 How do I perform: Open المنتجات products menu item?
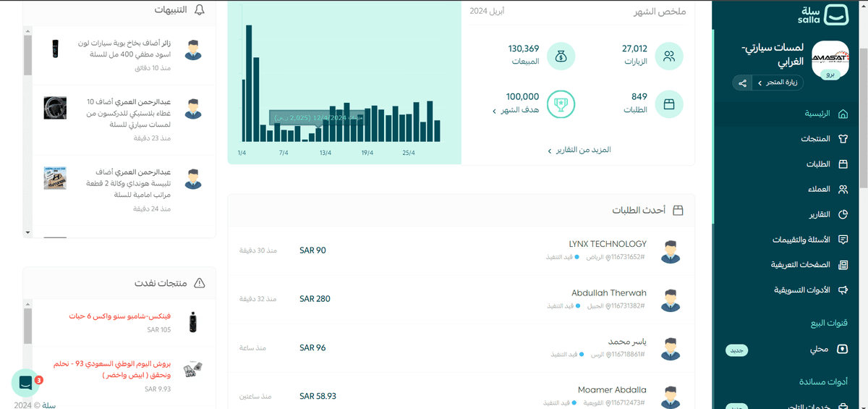click(x=785, y=139)
